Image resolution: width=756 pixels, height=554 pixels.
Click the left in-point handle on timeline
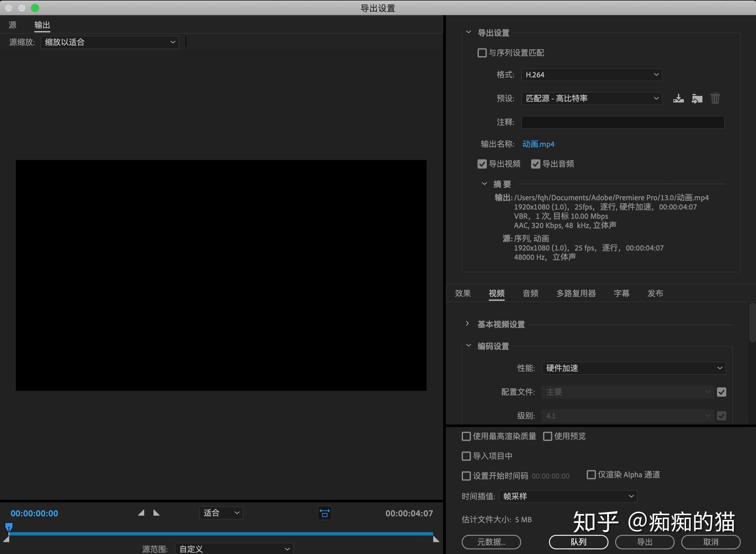[x=6, y=538]
